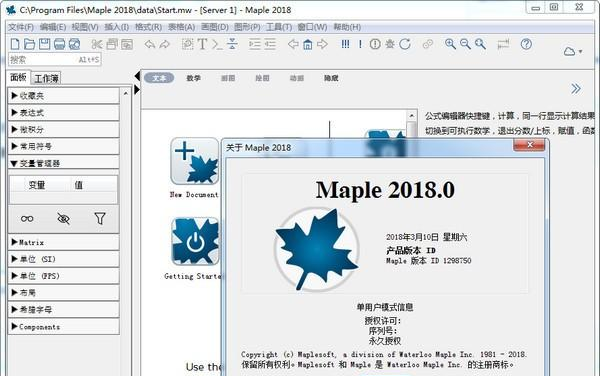Select the 面板 tab
The height and width of the screenshot is (376, 600).
click(x=18, y=77)
